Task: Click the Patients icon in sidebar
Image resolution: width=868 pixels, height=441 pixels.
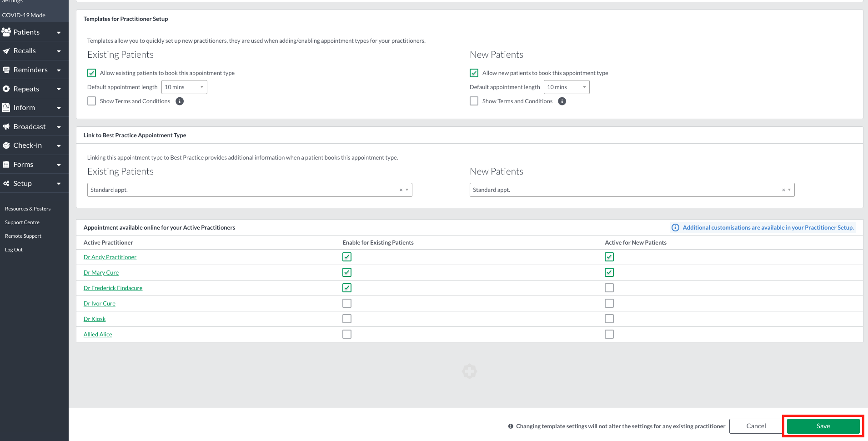Action: pos(6,32)
